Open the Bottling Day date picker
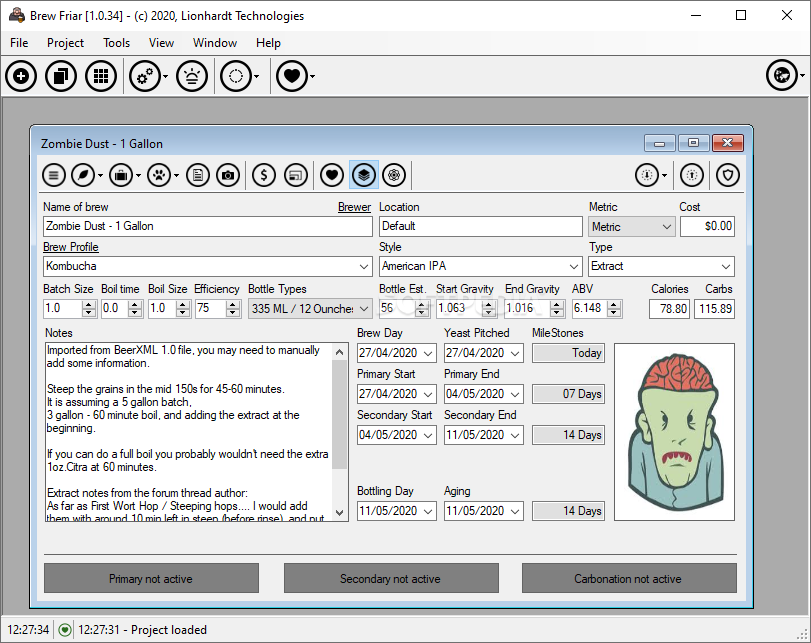Viewport: 811px width, 643px height. click(428, 511)
